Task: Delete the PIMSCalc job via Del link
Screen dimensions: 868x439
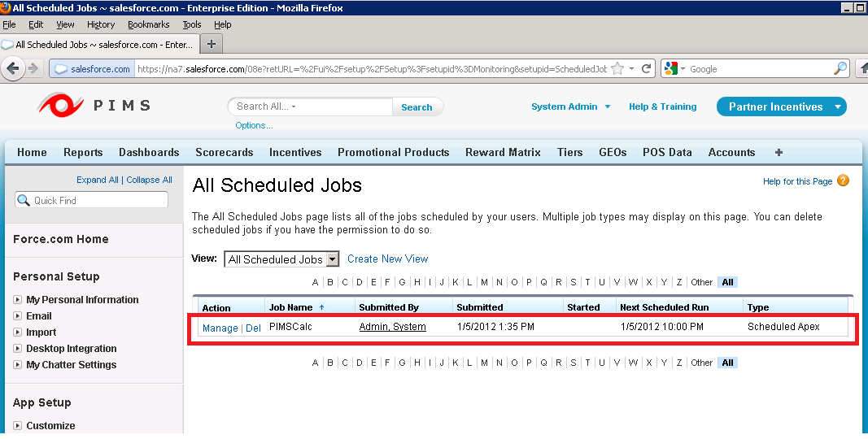Action: [253, 328]
